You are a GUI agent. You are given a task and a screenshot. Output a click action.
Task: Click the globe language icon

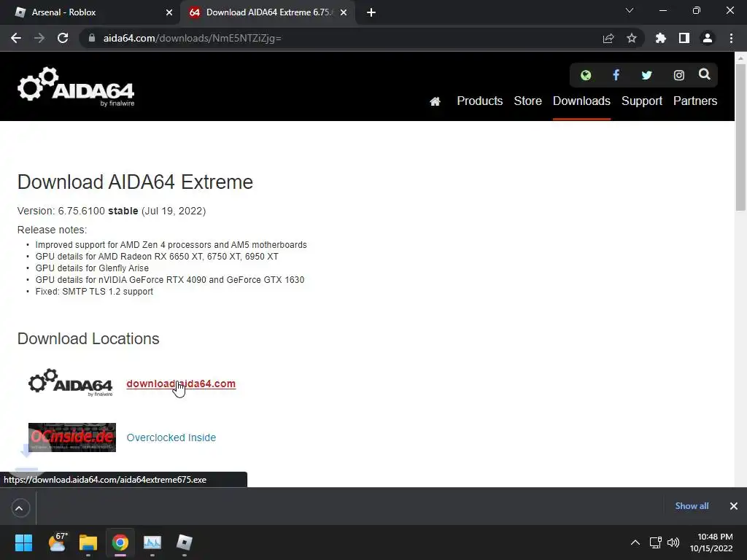tap(586, 75)
